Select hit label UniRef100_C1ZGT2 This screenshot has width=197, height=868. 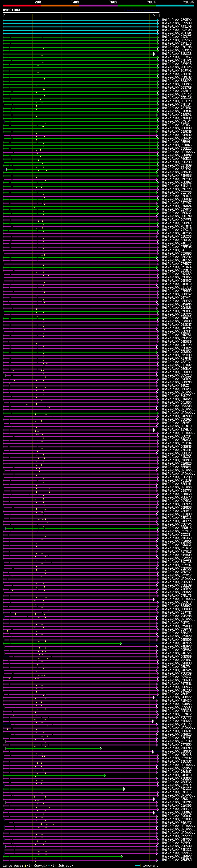coord(177,37)
